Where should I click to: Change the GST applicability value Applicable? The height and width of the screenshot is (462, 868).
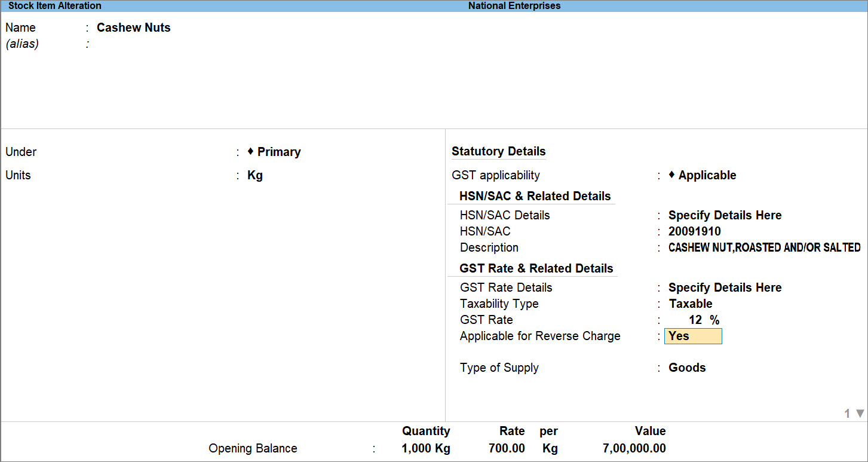(703, 175)
